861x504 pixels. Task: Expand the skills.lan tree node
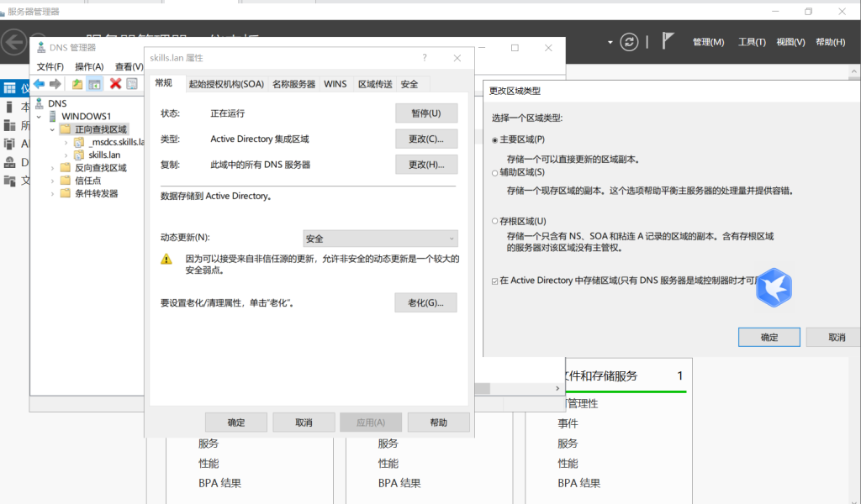(x=66, y=155)
